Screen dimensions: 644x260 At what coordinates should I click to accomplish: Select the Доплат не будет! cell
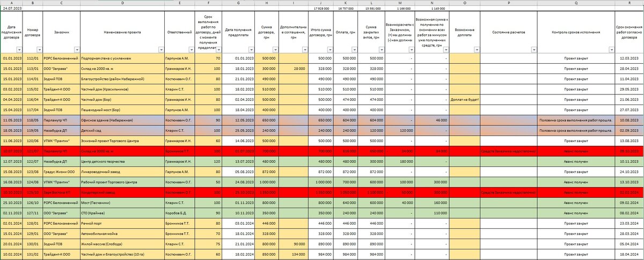465,100
